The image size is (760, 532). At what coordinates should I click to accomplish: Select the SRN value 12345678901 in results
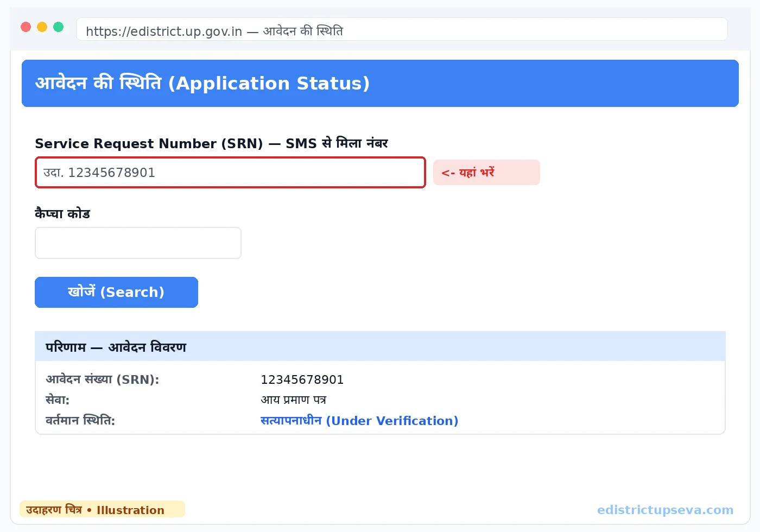pyautogui.click(x=302, y=379)
